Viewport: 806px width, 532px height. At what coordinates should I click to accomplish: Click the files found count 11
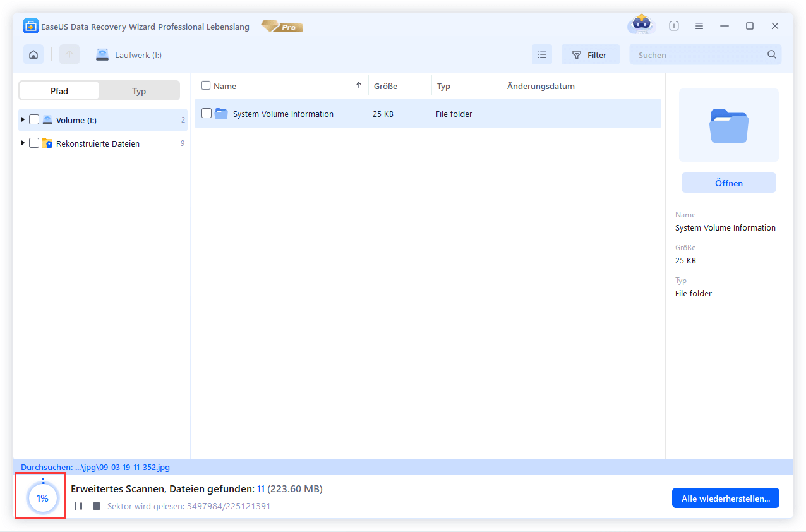[261, 489]
